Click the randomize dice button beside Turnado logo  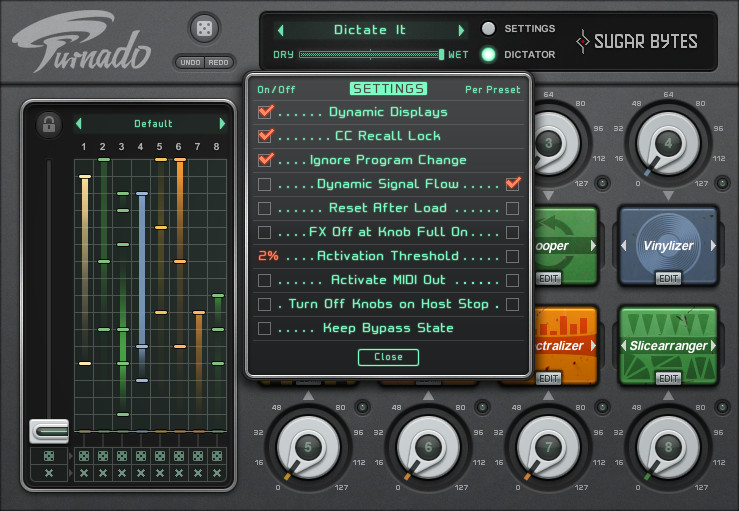pos(204,29)
